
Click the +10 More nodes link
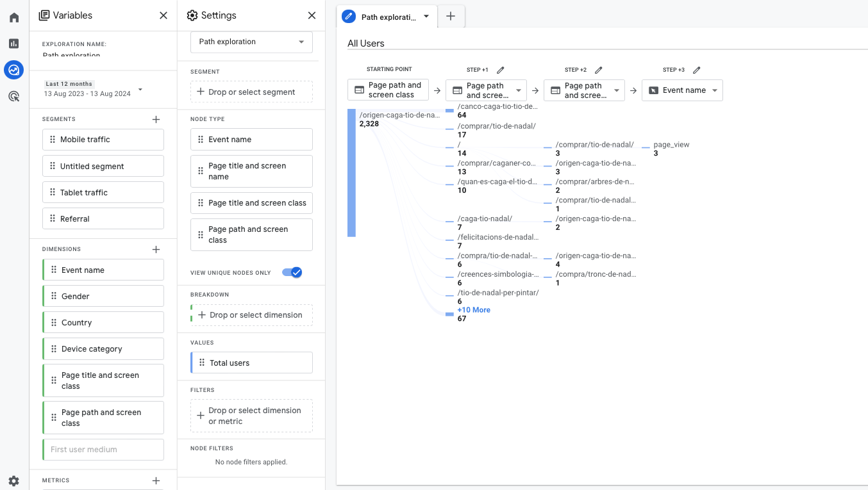coord(474,310)
